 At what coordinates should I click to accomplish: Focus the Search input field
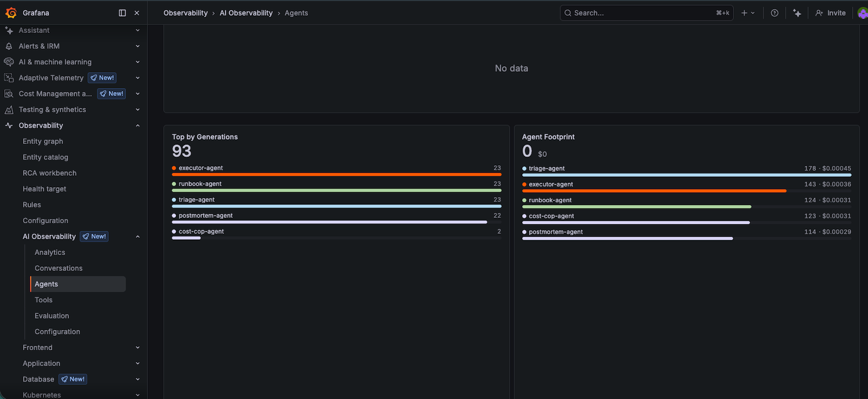coord(646,13)
